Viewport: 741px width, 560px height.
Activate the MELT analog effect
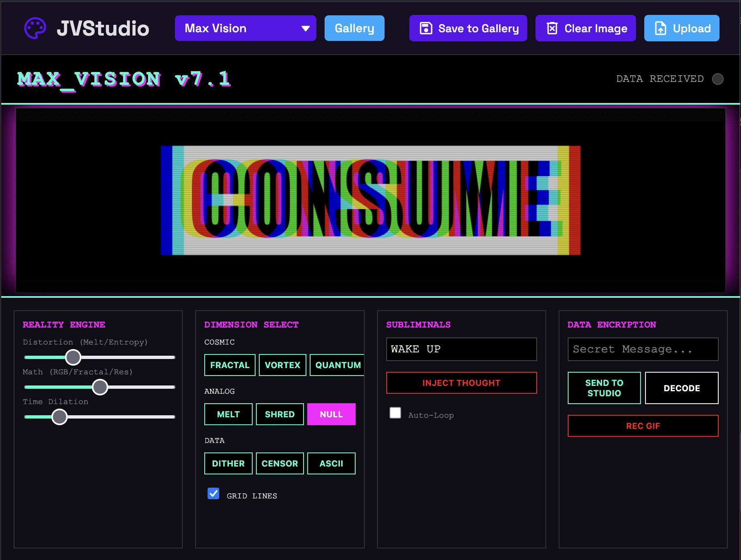point(228,414)
